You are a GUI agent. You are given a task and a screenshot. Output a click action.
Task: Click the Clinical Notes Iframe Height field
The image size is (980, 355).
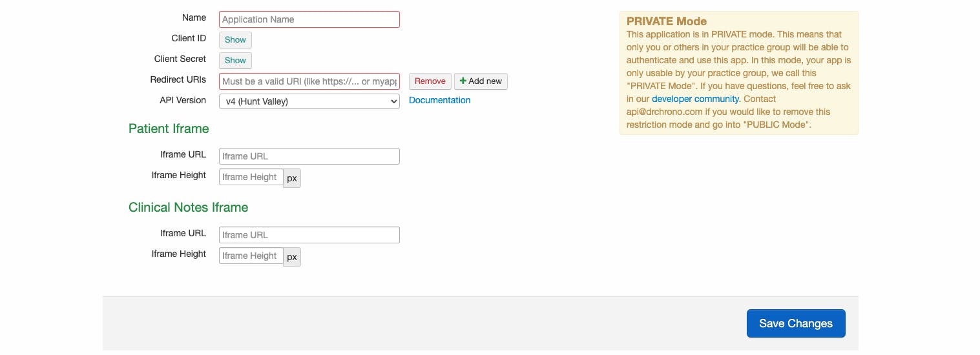pos(251,256)
